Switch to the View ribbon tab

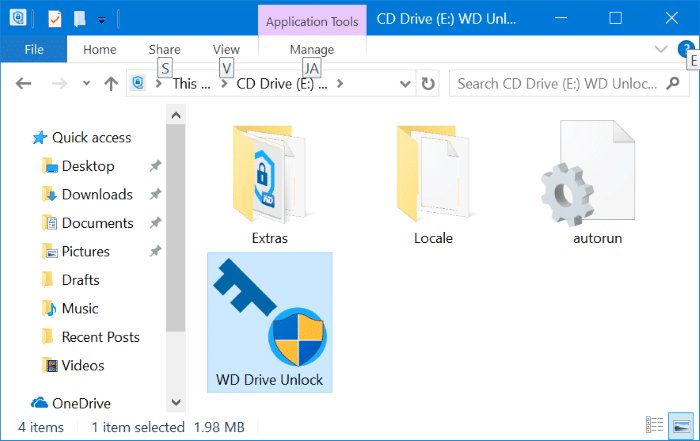pyautogui.click(x=226, y=49)
